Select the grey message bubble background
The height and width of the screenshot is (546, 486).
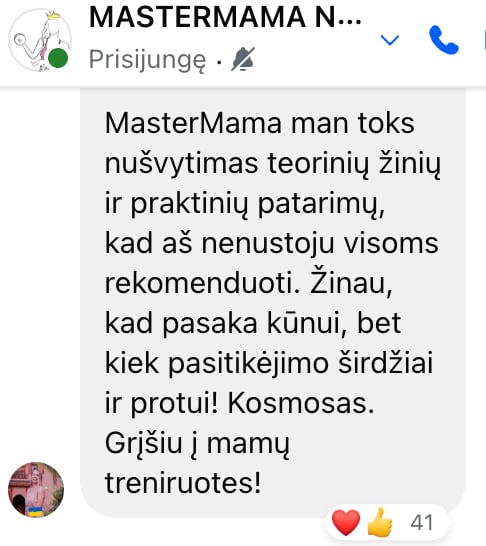pyautogui.click(x=273, y=303)
